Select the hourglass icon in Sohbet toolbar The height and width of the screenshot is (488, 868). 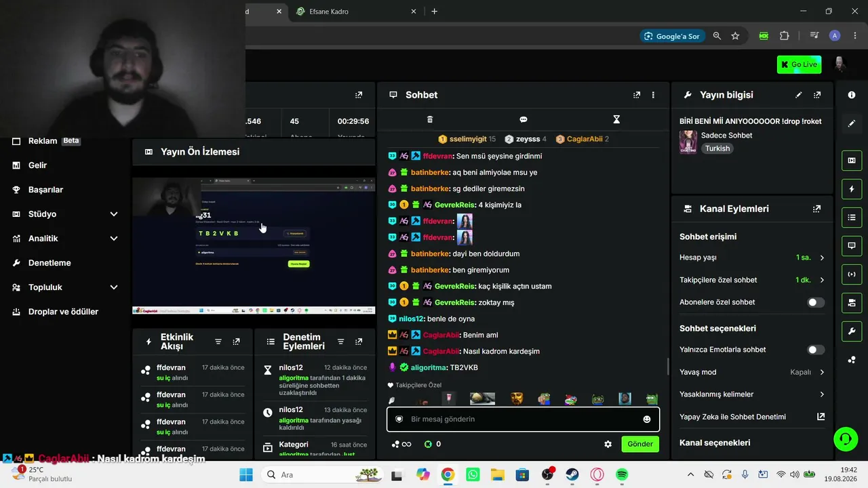click(616, 119)
